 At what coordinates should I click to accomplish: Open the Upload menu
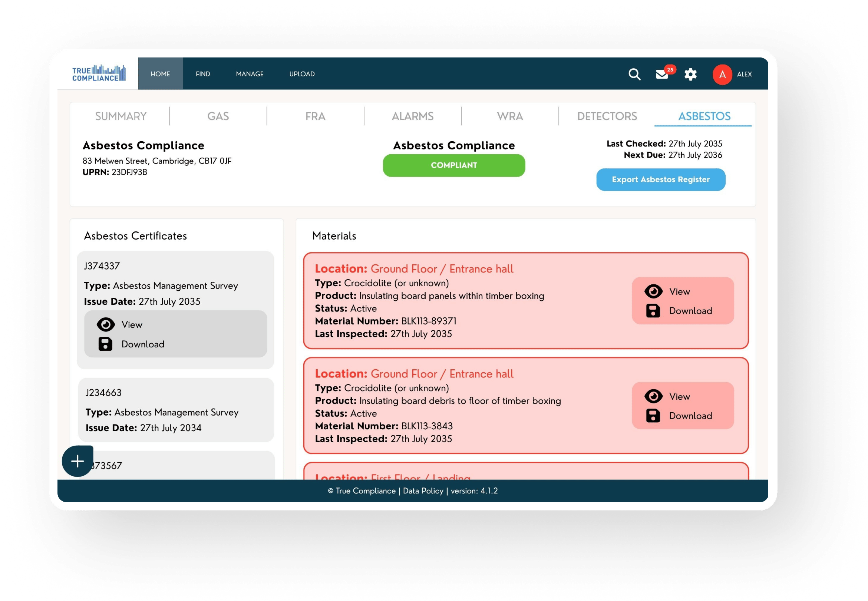(302, 74)
